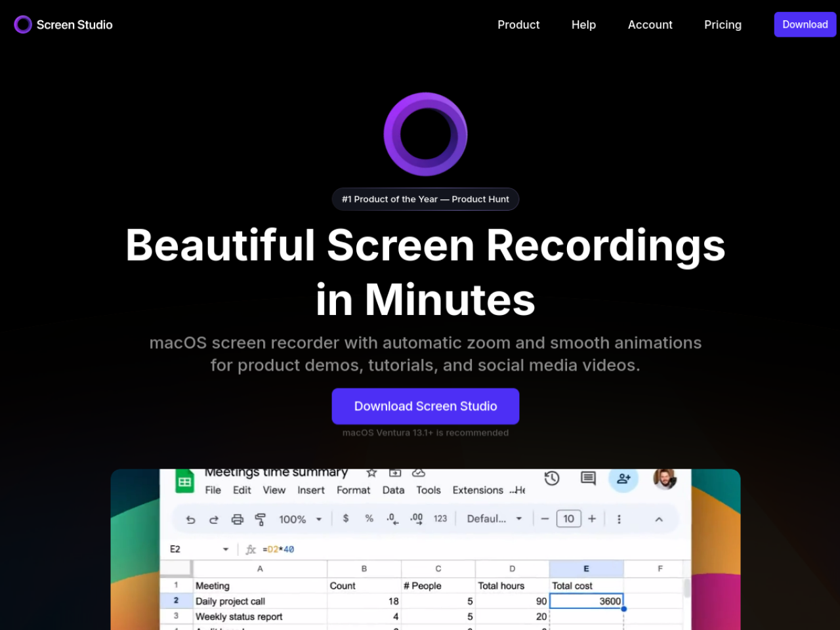Open the Edit menu in Sheets
The height and width of the screenshot is (630, 840).
242,490
